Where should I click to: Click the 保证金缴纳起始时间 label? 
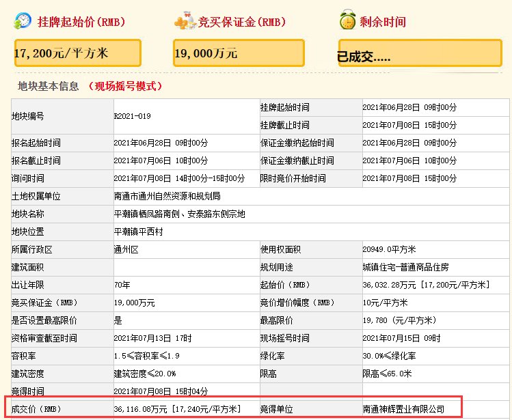pyautogui.click(x=297, y=143)
